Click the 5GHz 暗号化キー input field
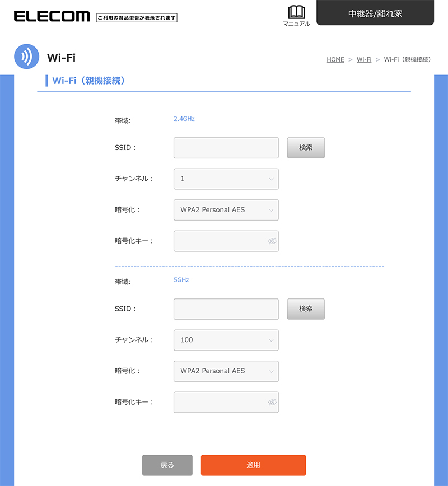Viewport: 448px width, 486px height. pos(220,403)
